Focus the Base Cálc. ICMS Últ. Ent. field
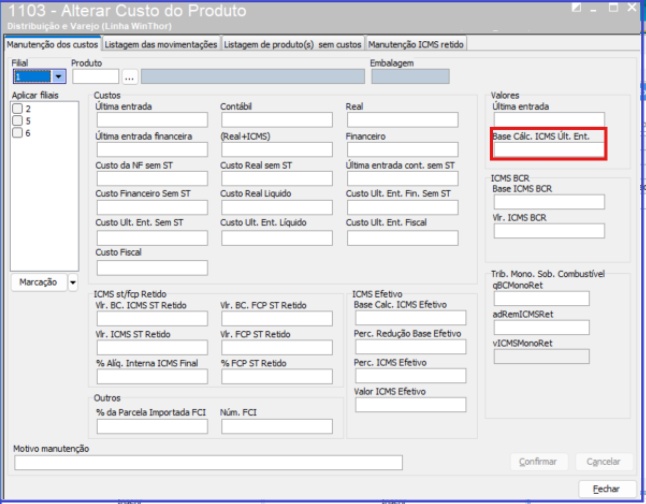646x504 pixels. coord(549,150)
